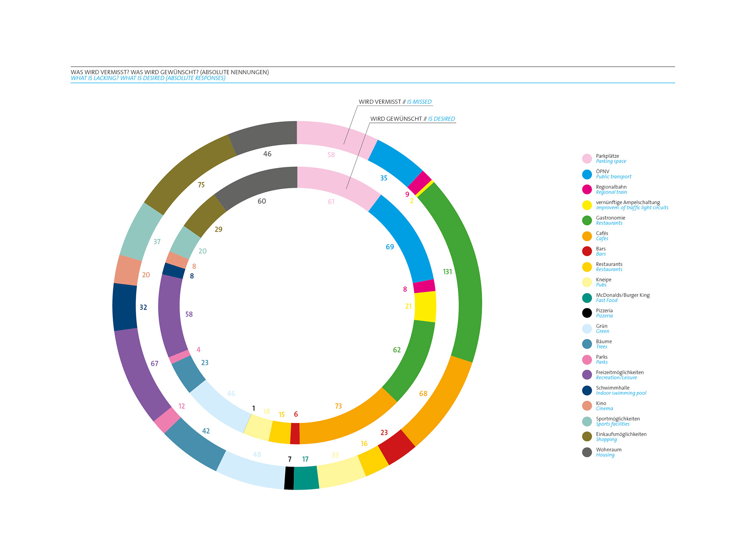Image resolution: width=747 pixels, height=560 pixels.
Task: Click the blue ÖPNV legend circle
Action: click(x=587, y=174)
